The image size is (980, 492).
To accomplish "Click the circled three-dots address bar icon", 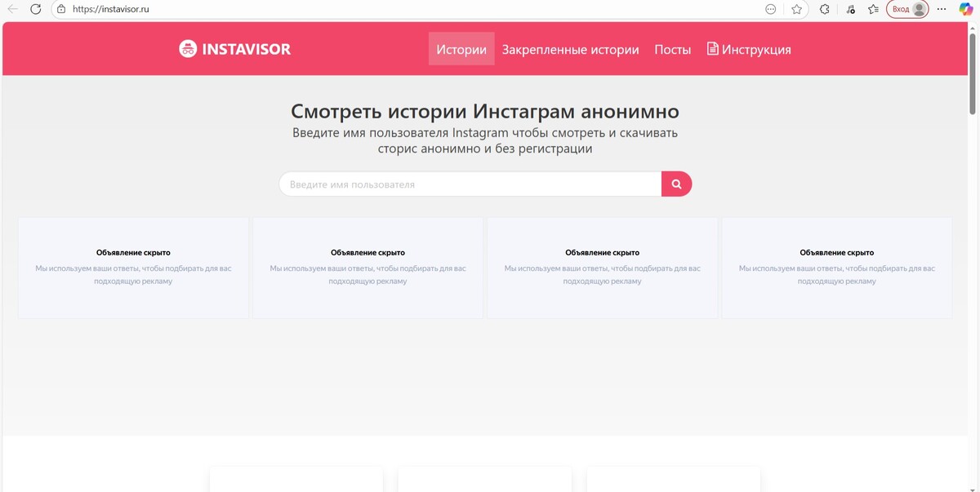I will (771, 10).
